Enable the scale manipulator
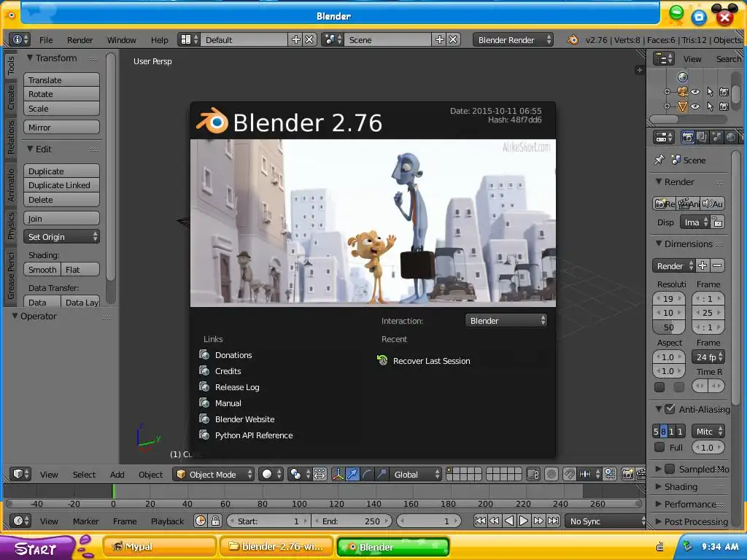This screenshot has width=747, height=560. 381,474
